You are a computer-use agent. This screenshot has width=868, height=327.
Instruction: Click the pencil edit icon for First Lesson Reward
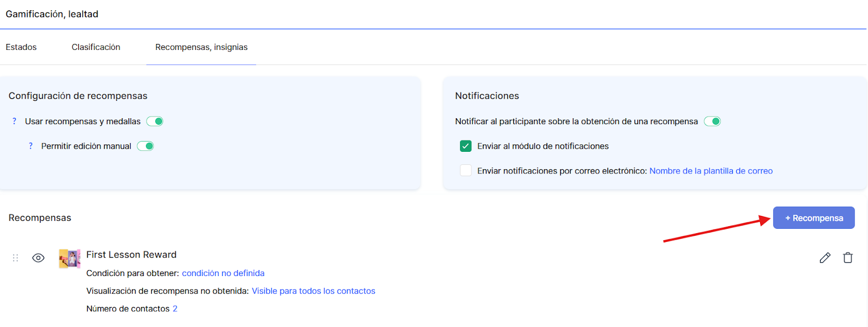tap(825, 258)
